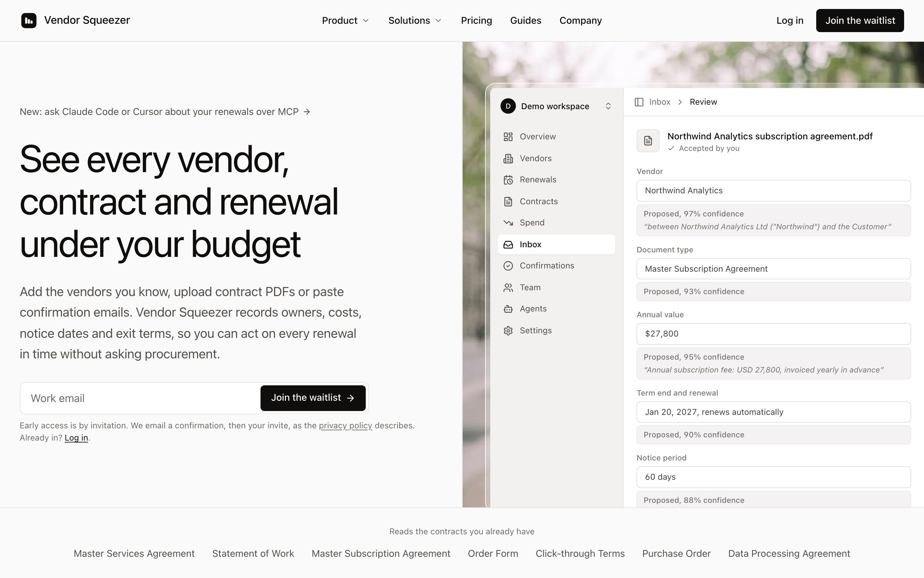
Task: Click the Agents robot icon
Action: pos(508,309)
